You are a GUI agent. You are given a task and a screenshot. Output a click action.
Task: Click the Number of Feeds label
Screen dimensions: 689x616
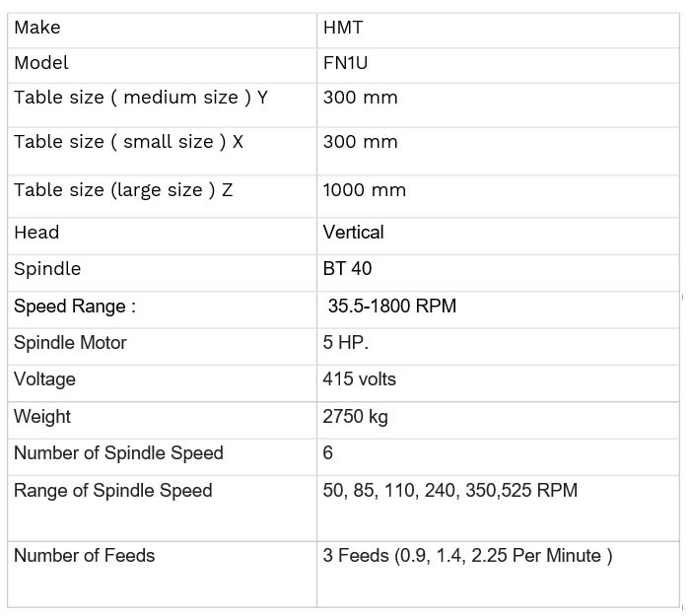tap(85, 555)
